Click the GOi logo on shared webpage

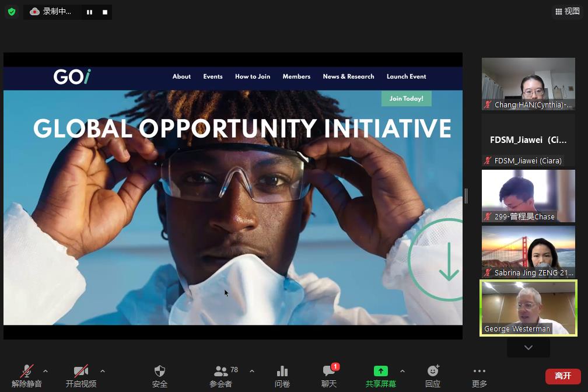(x=72, y=77)
